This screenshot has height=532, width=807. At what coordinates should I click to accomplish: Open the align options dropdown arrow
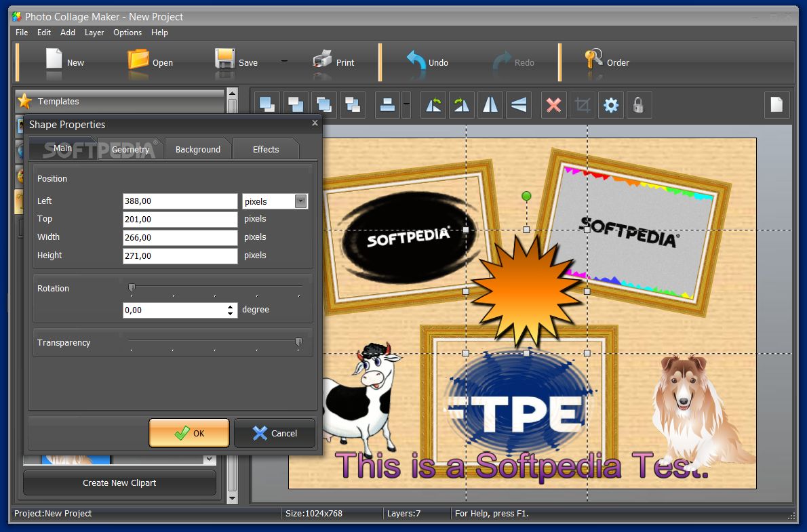[x=406, y=105]
